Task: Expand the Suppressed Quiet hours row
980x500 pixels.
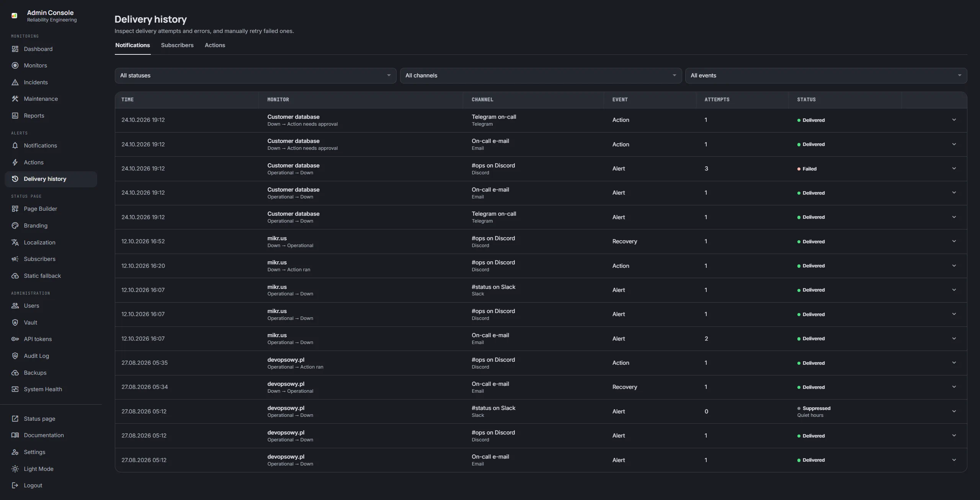Action: coord(954,411)
